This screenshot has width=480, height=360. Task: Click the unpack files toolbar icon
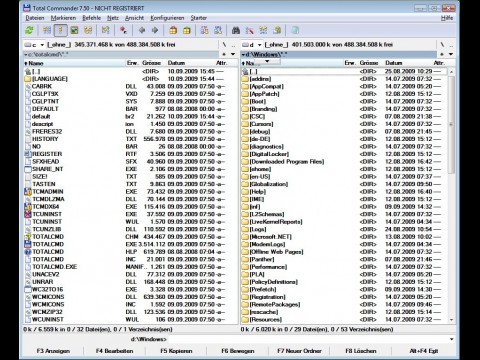pos(187,30)
